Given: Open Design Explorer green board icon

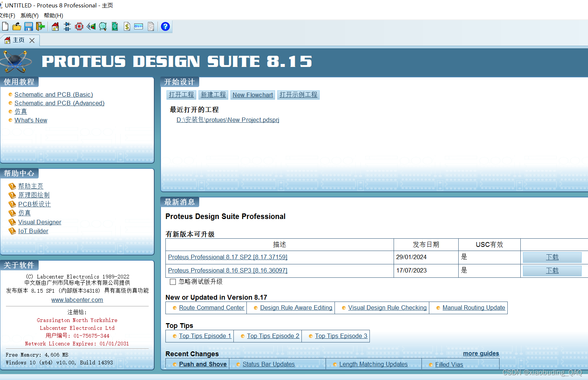Looking at the screenshot, I should click(115, 26).
